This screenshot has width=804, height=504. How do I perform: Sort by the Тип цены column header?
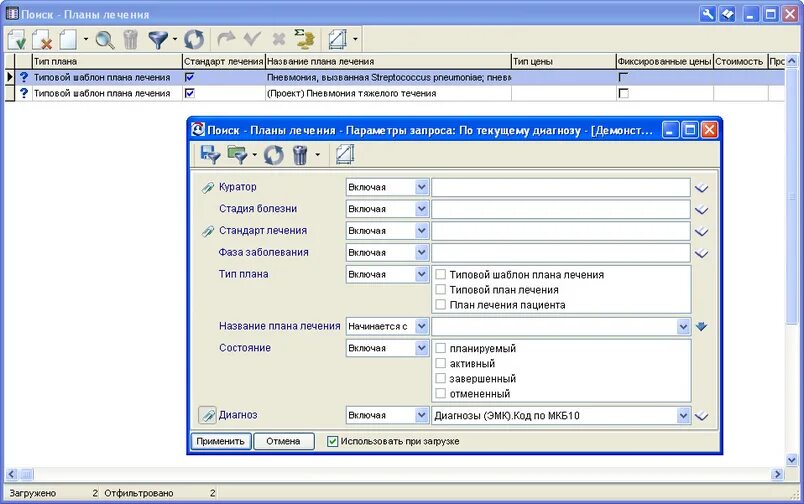tap(564, 61)
